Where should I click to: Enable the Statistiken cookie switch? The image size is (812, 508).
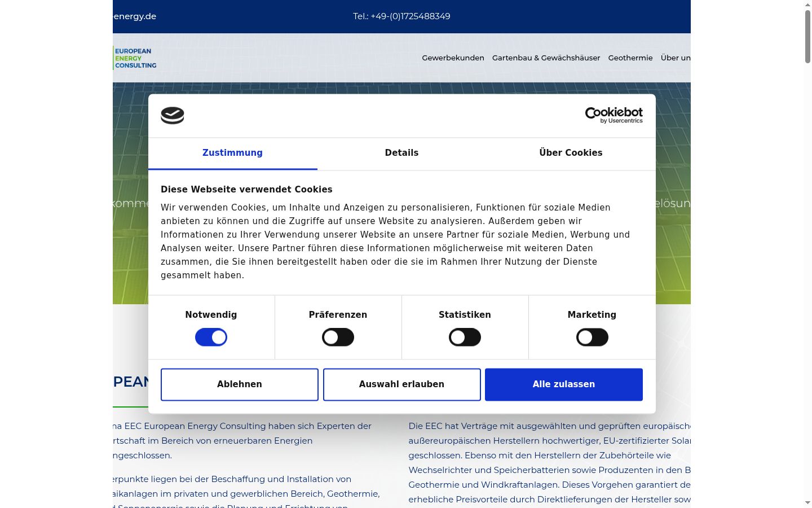[x=465, y=338]
